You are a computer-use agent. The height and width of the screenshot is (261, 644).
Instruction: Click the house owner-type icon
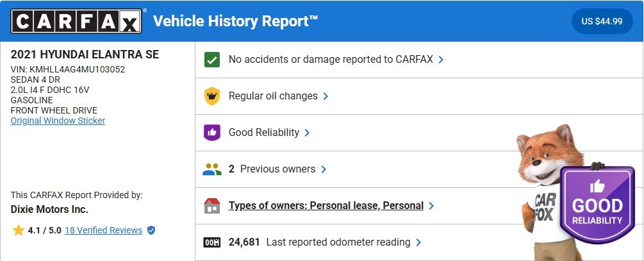tap(211, 206)
